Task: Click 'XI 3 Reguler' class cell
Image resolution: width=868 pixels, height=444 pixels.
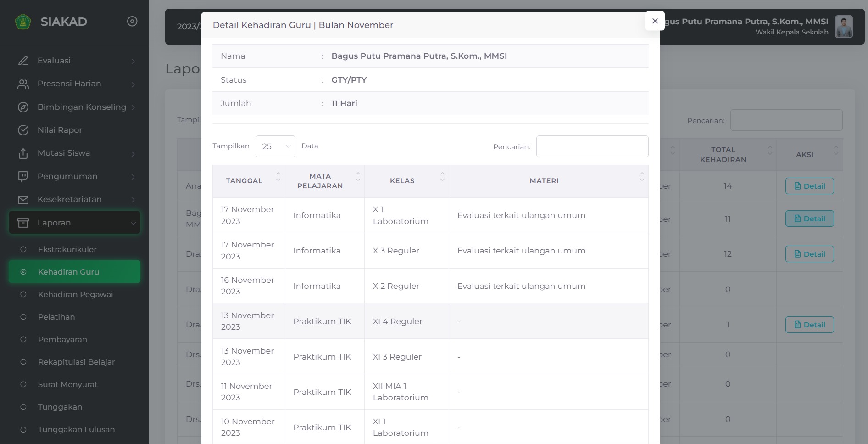Action: [x=406, y=357]
